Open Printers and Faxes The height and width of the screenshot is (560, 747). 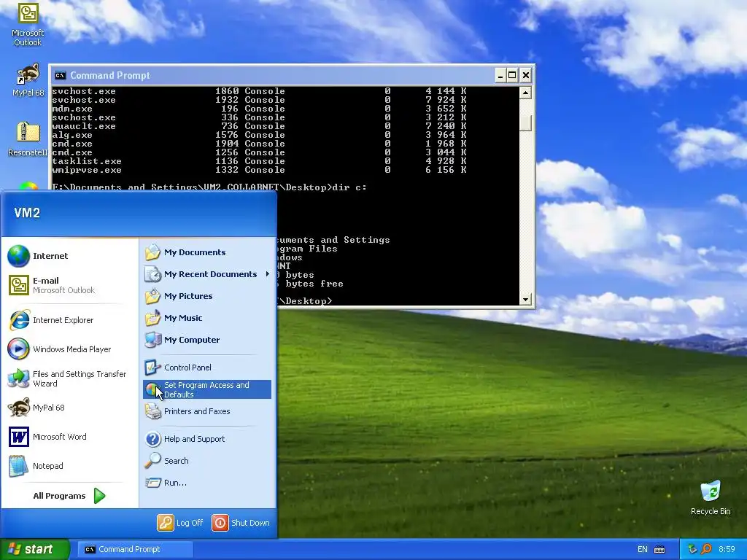tap(207, 411)
